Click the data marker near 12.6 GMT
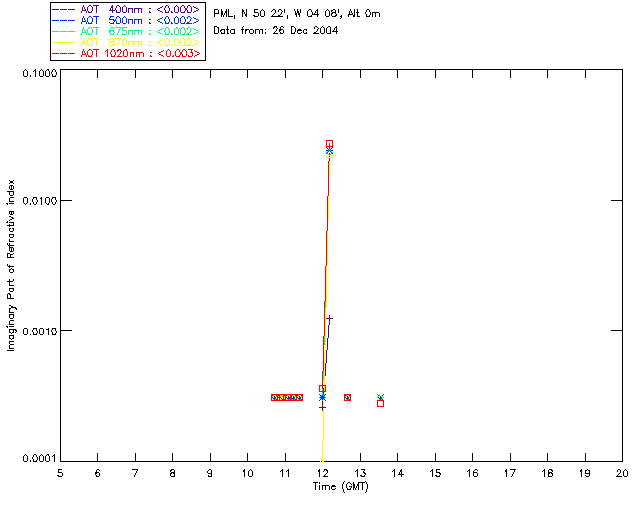 tap(347, 397)
